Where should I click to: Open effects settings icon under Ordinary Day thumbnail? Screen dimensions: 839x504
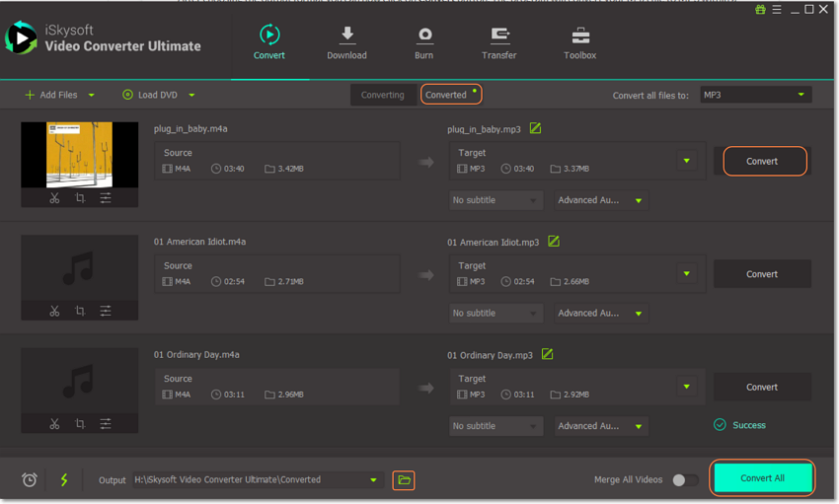pyautogui.click(x=106, y=424)
